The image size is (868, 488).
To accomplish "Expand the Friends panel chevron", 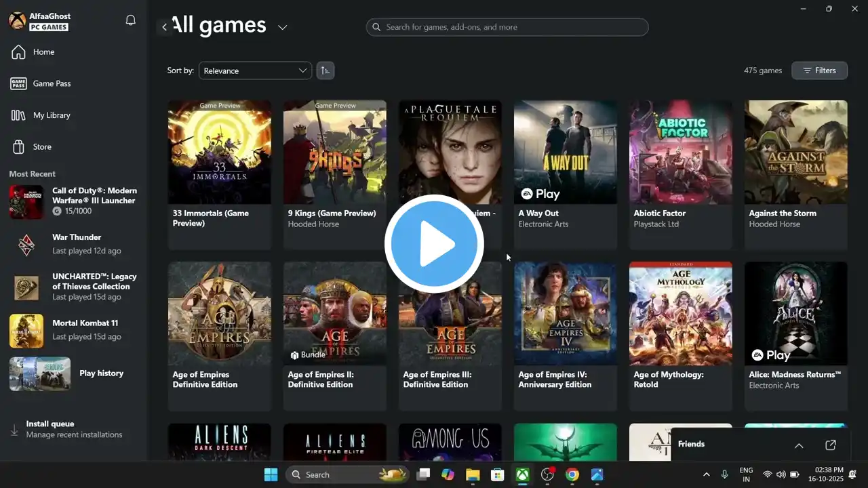I will tap(799, 445).
